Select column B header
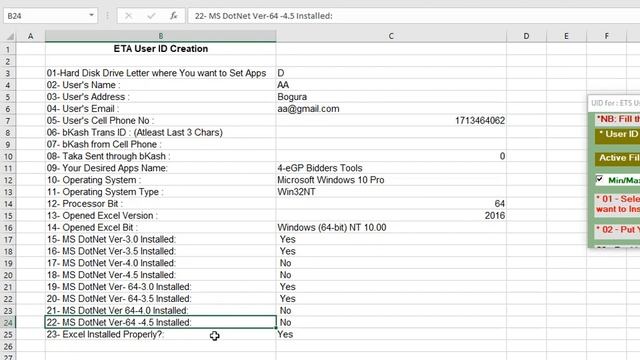 (x=160, y=36)
